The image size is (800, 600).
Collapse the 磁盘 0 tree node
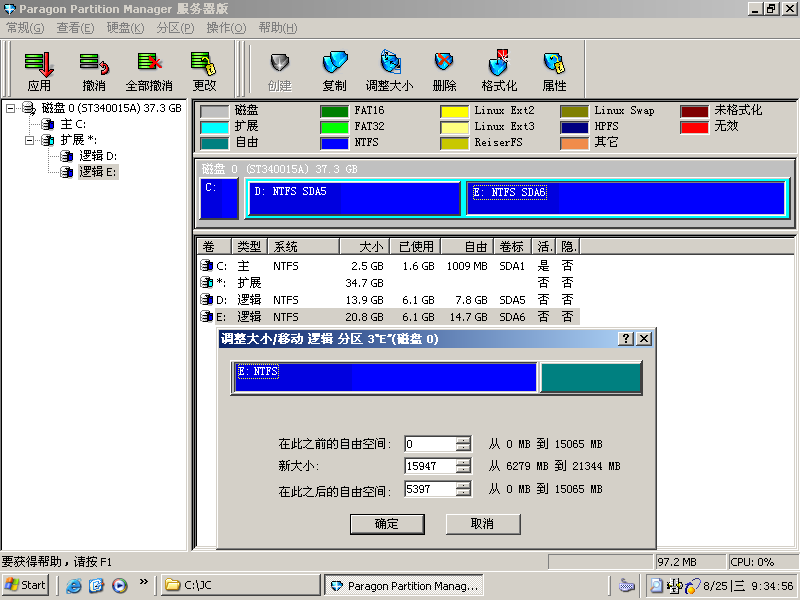tap(10, 108)
